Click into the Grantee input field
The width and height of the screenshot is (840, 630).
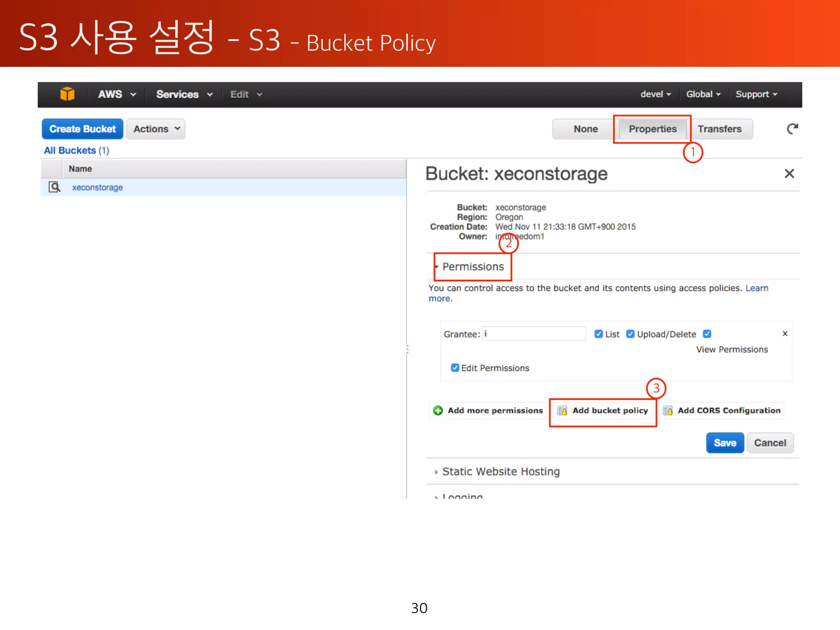click(534, 333)
